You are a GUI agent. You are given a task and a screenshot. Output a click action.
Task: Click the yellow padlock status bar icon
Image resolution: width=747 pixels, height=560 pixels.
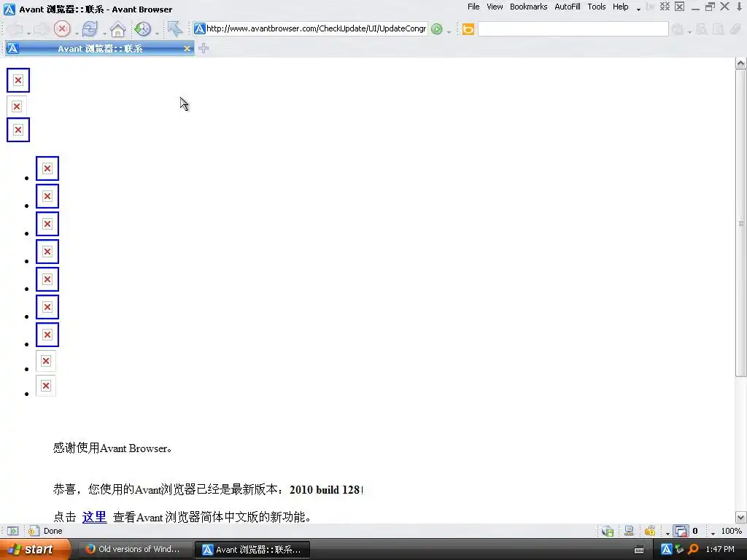(650, 531)
